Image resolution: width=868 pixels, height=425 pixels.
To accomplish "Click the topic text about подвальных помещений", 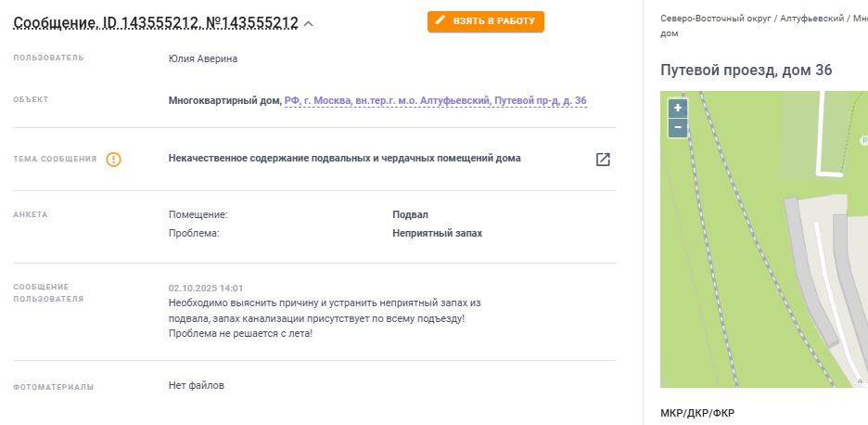I will click(344, 159).
